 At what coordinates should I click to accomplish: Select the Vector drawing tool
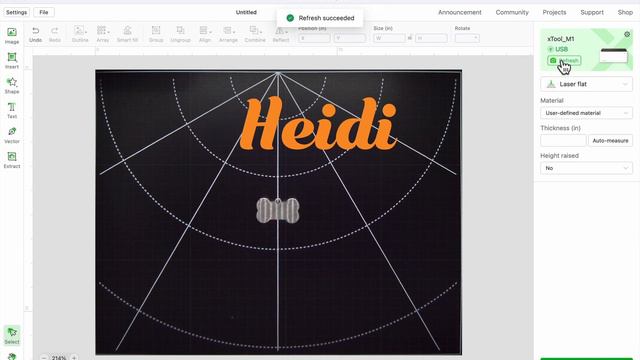12,135
